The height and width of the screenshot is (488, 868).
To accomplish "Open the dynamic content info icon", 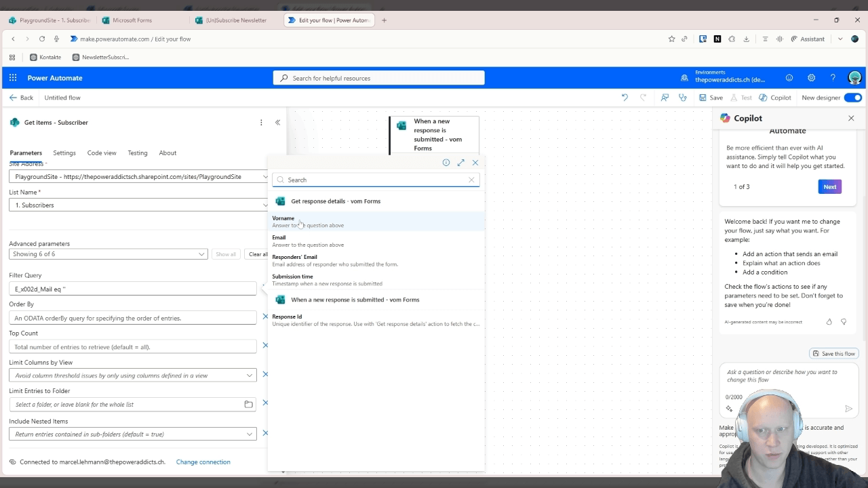I will 446,163.
